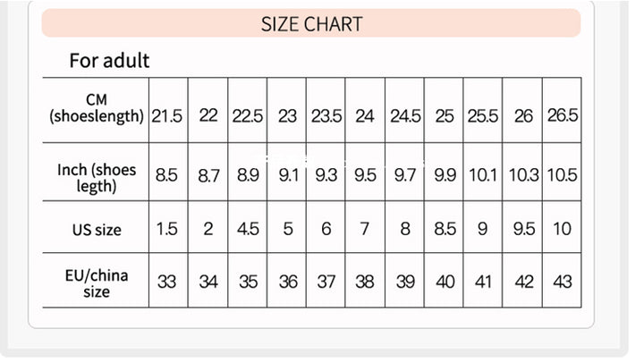Click the US size 10 cell
644x363 pixels.
pyautogui.click(x=563, y=229)
